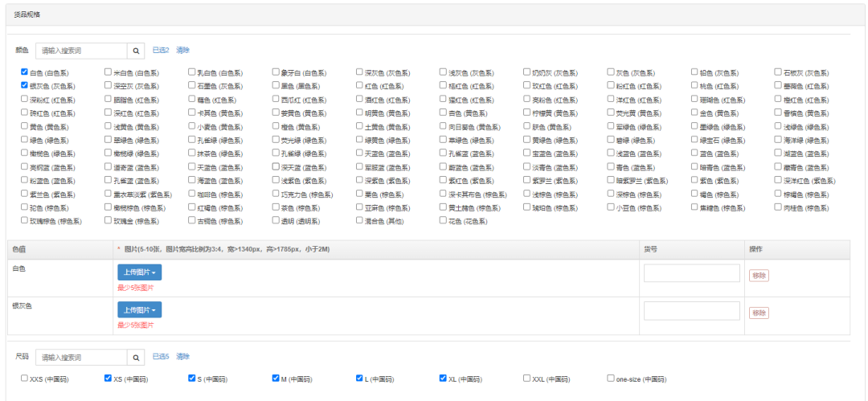868x401 pixels.
Task: Click the size search magnifier icon
Action: (x=135, y=357)
